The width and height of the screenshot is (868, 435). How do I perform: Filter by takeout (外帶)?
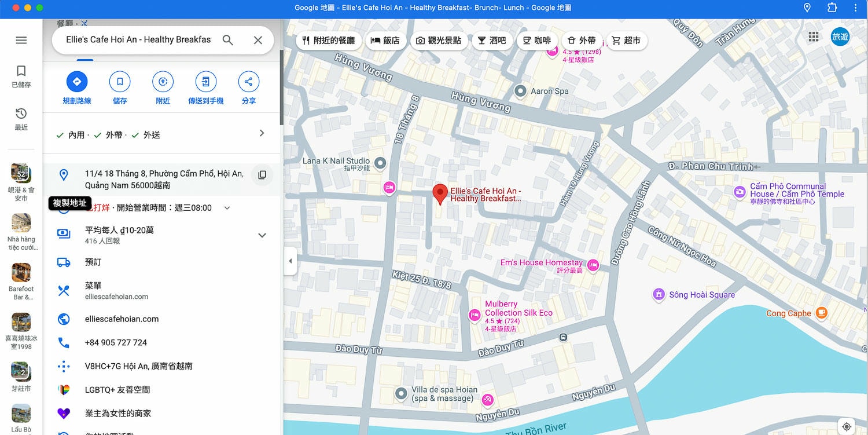pyautogui.click(x=582, y=41)
